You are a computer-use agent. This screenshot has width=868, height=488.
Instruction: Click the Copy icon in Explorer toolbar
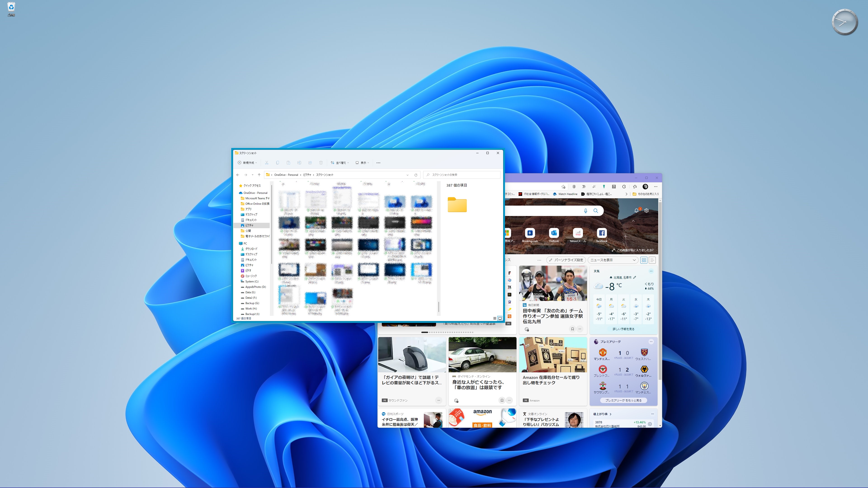point(277,163)
